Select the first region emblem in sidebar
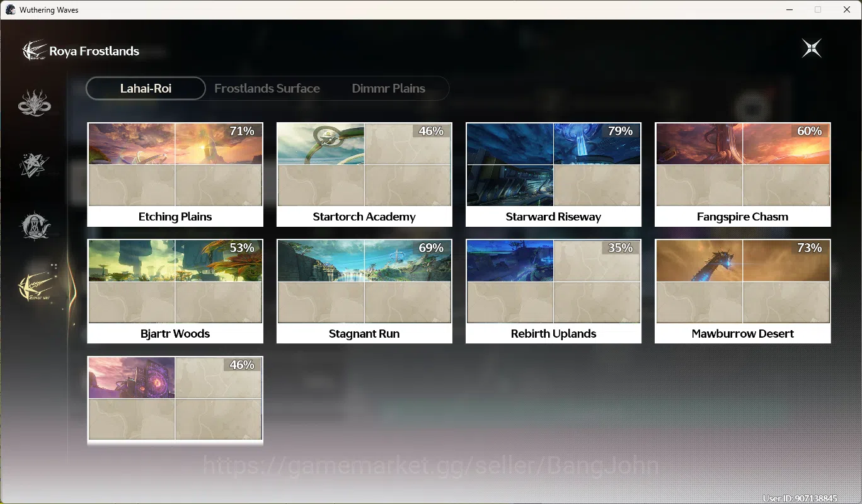862x504 pixels. (35, 103)
